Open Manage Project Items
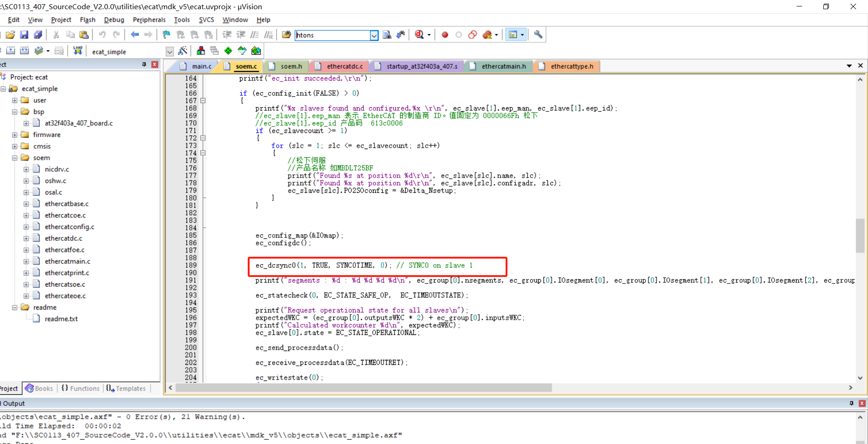The height and width of the screenshot is (444, 868). 201,51
